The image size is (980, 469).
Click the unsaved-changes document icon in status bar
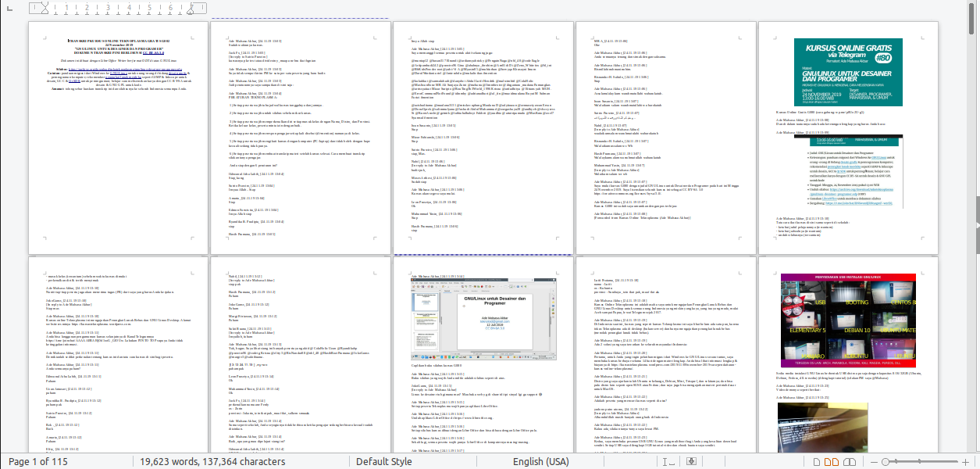tap(691, 461)
